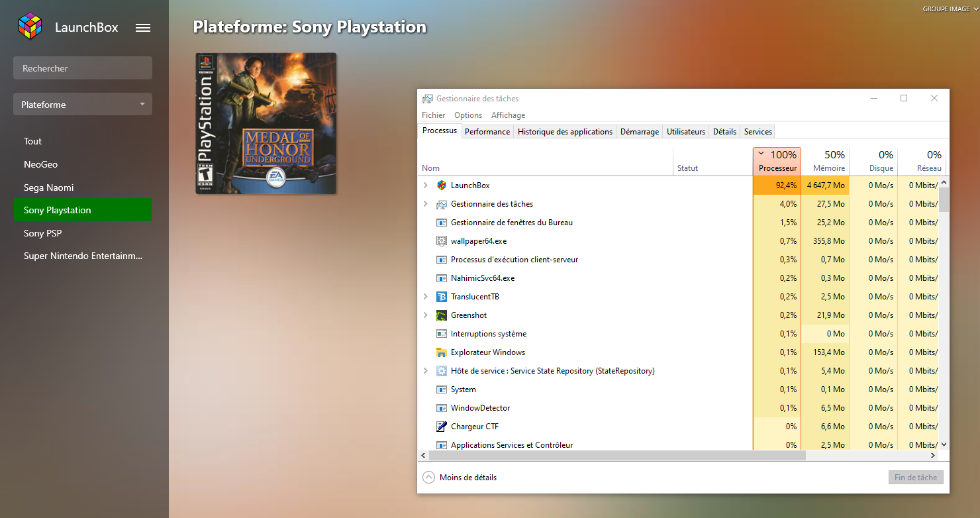Open Medal of Honor Underground cover
This screenshot has height=518, width=980.
(x=266, y=124)
